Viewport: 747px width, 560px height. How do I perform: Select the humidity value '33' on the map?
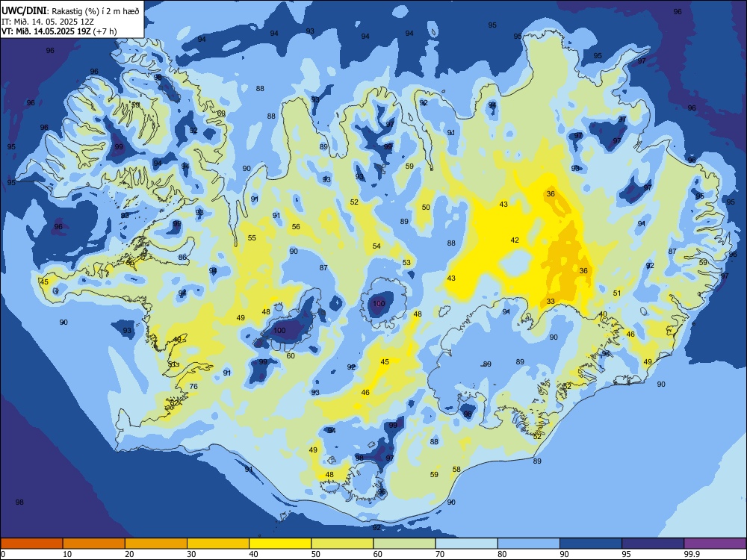pos(551,302)
